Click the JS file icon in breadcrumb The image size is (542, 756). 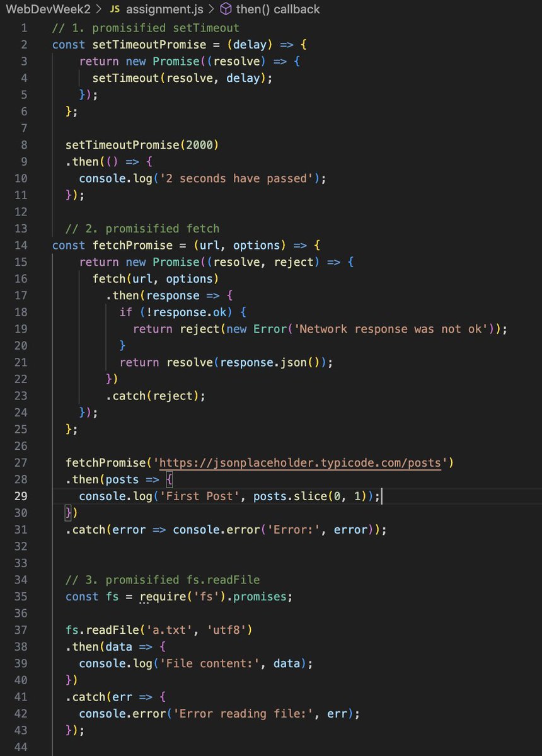[x=115, y=9]
